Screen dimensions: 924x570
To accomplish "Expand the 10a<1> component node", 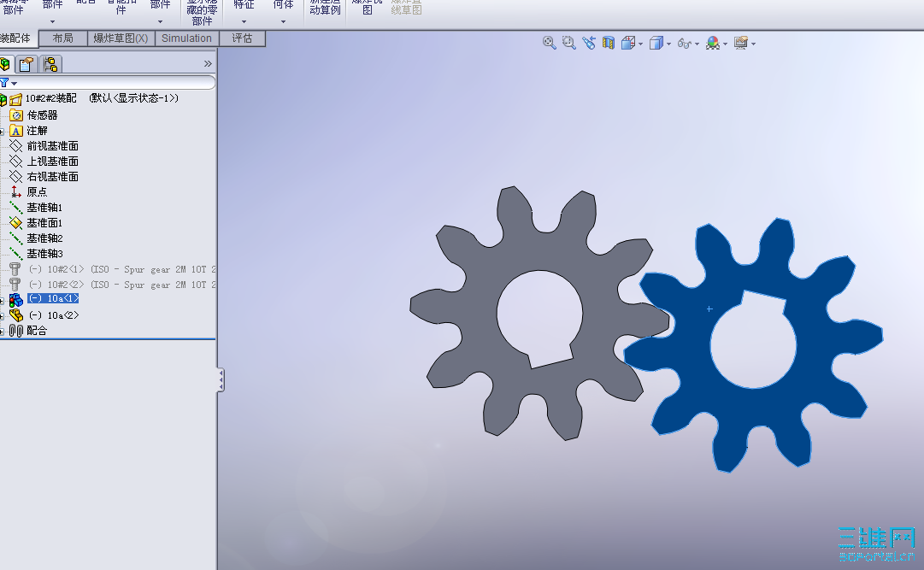I will tap(2, 301).
